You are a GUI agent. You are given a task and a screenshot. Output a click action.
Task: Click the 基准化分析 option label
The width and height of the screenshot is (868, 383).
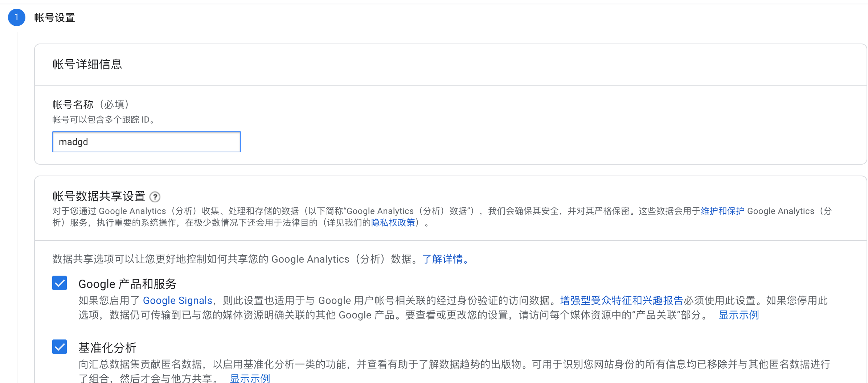click(x=107, y=348)
